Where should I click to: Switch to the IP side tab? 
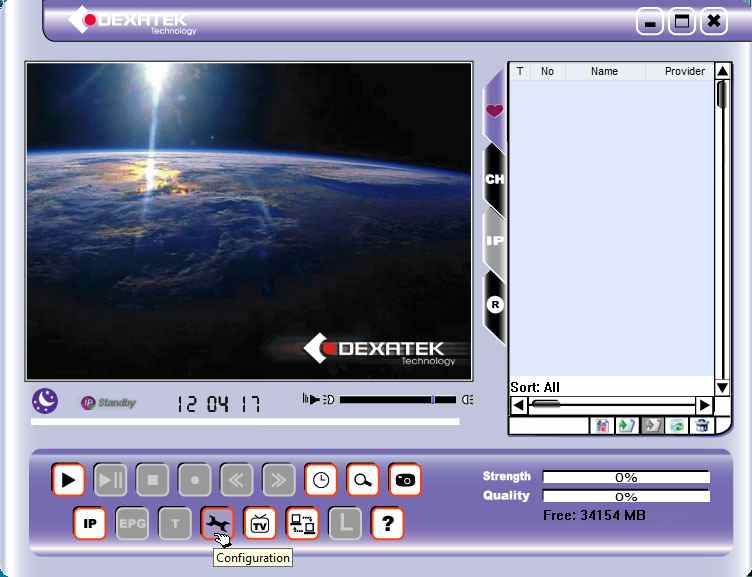point(494,240)
